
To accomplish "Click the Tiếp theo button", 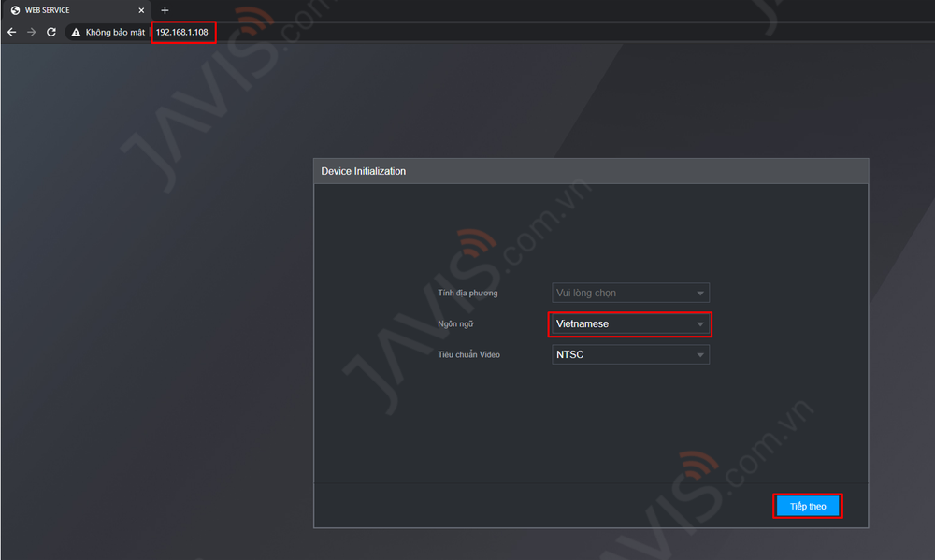I will pyautogui.click(x=808, y=507).
